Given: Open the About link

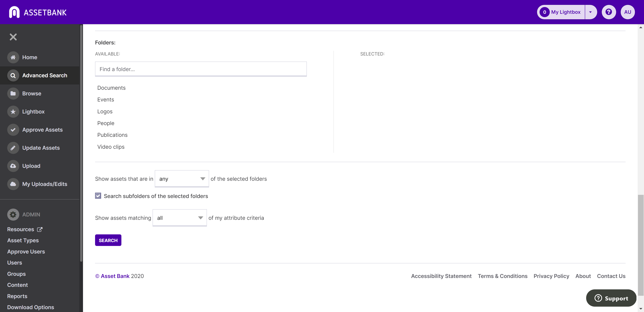Looking at the screenshot, I should [583, 276].
